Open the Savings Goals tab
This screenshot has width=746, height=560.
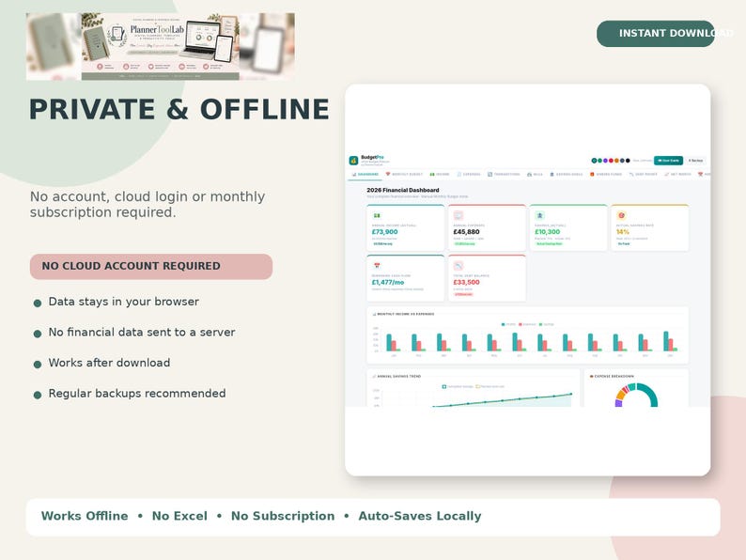[x=567, y=174]
